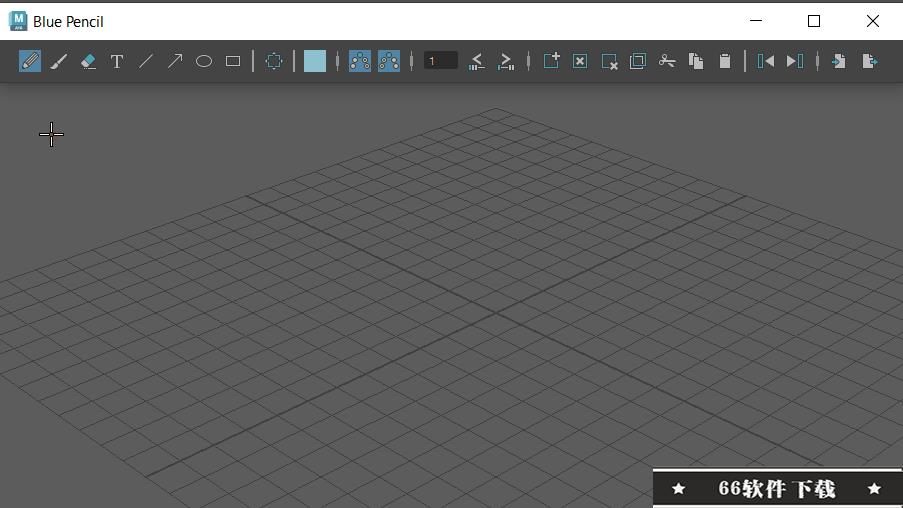903x508 pixels.
Task: Select the Arrow tool
Action: coord(175,61)
